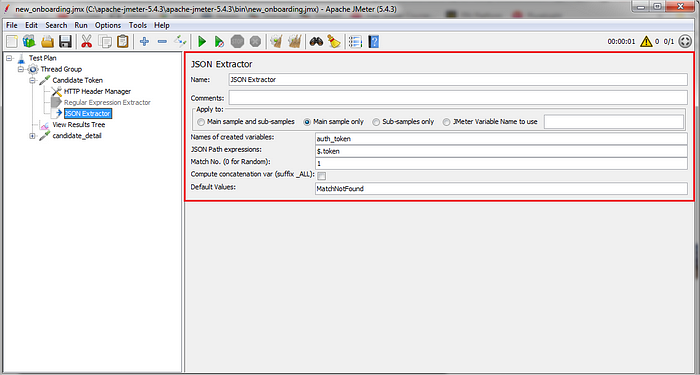Click the Open file folder icon
700x375 pixels.
[47, 42]
